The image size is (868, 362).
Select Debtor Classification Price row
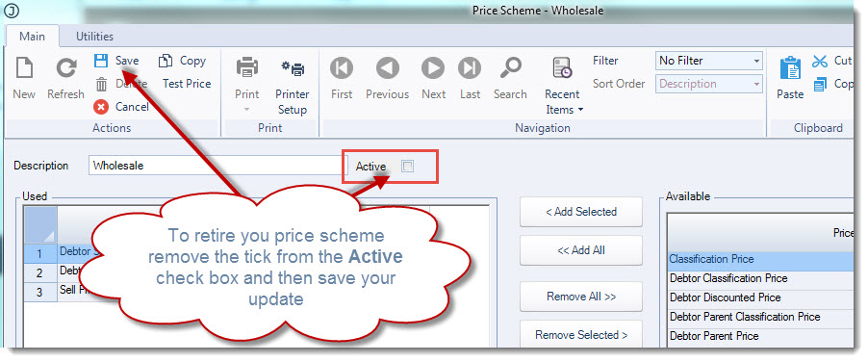[760, 278]
